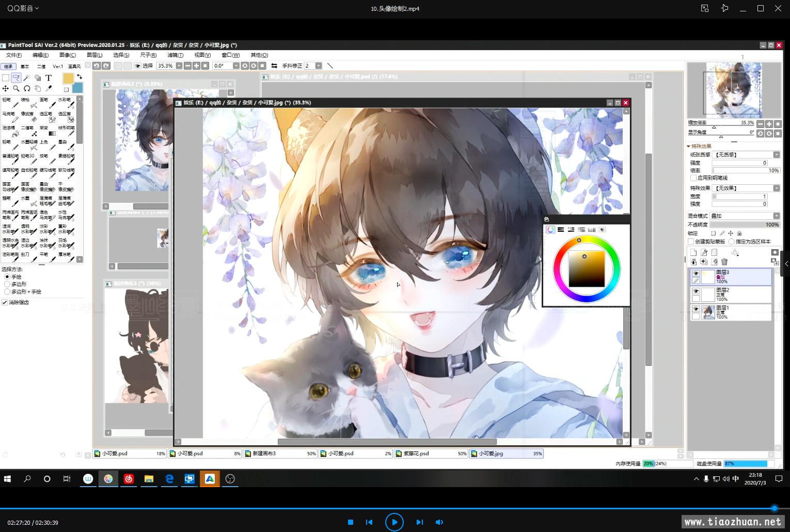Select the Zoom magnifier tool

[16, 89]
